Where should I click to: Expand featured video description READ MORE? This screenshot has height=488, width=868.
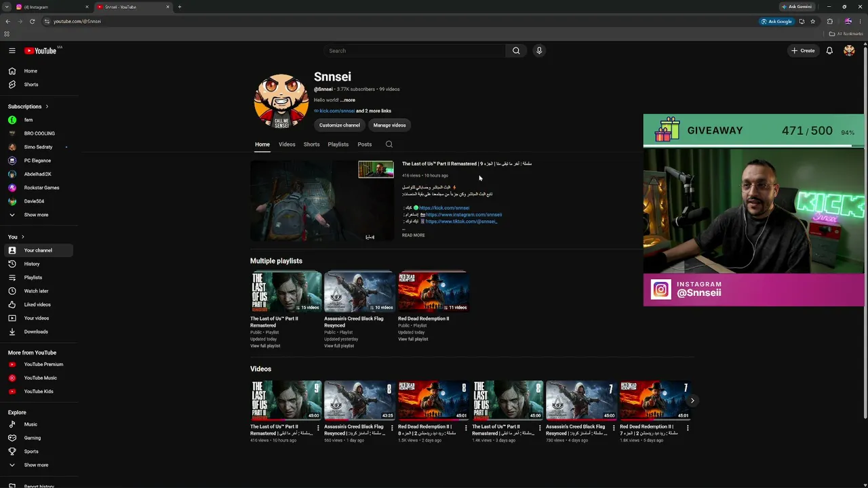(414, 235)
